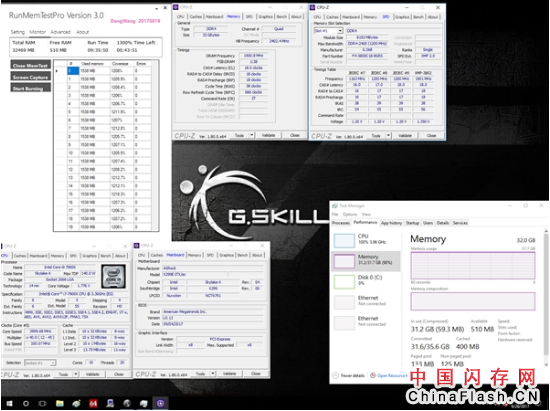550x411 pixels.
Task: Open the Windows Start menu
Action: coord(9,404)
